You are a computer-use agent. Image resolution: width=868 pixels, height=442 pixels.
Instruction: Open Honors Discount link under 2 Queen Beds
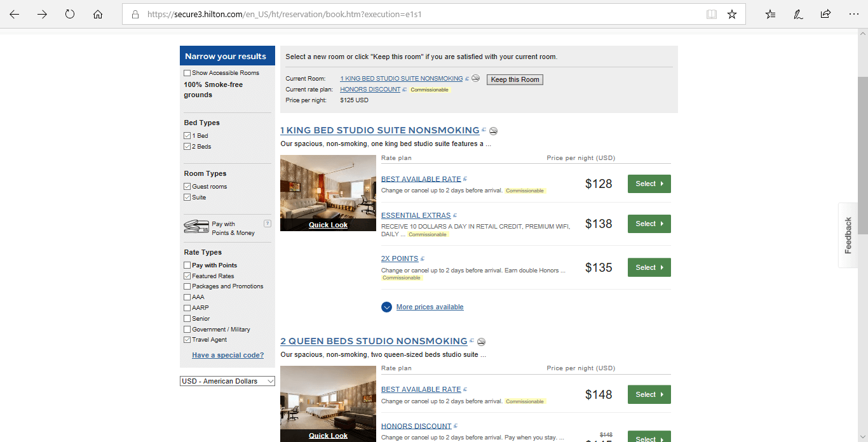click(x=416, y=427)
